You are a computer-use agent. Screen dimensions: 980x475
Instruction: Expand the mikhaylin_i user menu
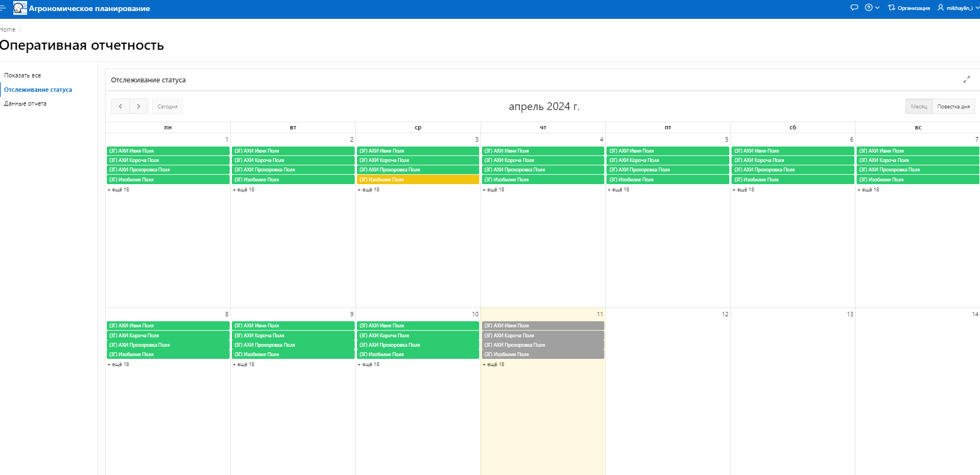(x=958, y=8)
